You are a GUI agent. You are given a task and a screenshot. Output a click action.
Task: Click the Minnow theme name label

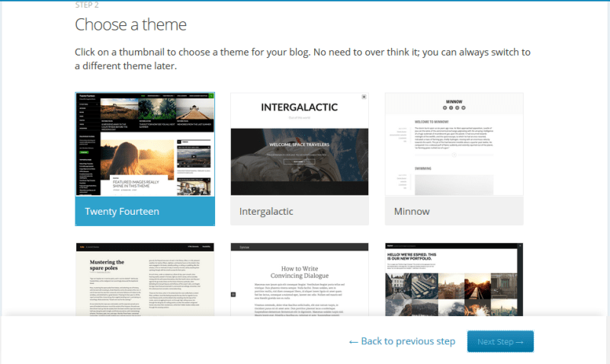point(412,211)
